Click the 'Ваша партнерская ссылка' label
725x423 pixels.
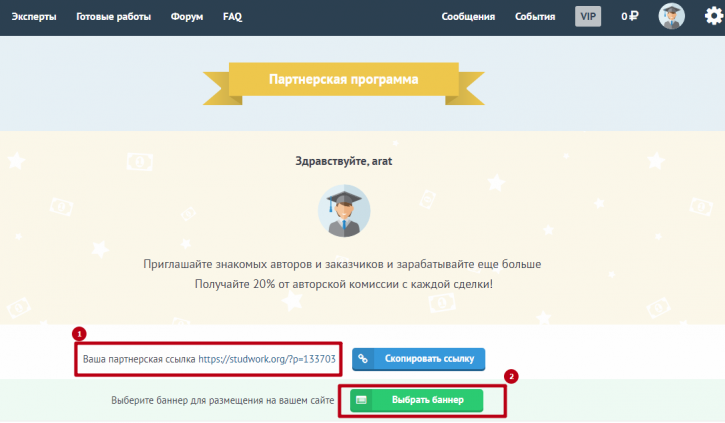[x=139, y=359]
